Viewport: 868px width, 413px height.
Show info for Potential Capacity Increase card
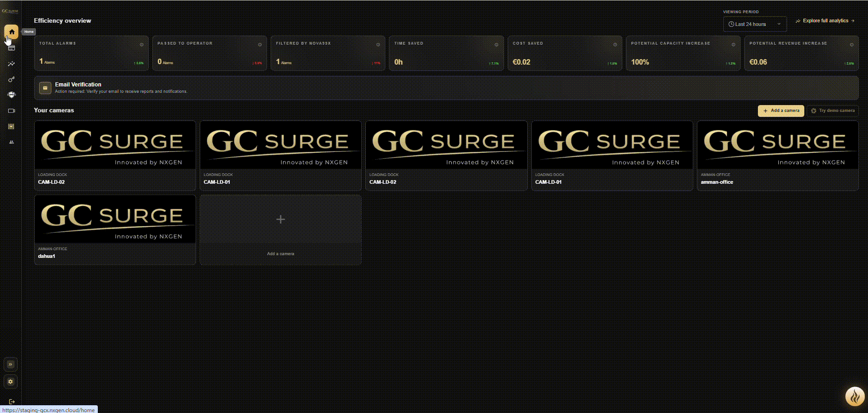(x=733, y=45)
